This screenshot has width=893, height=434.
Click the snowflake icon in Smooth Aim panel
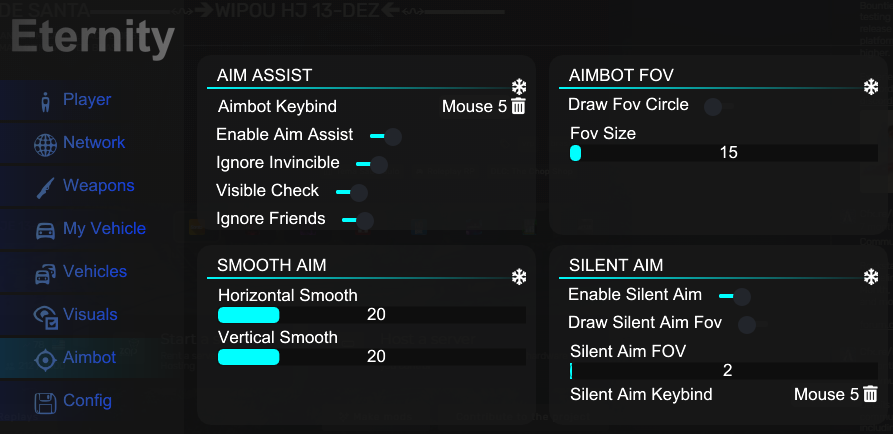click(x=518, y=277)
